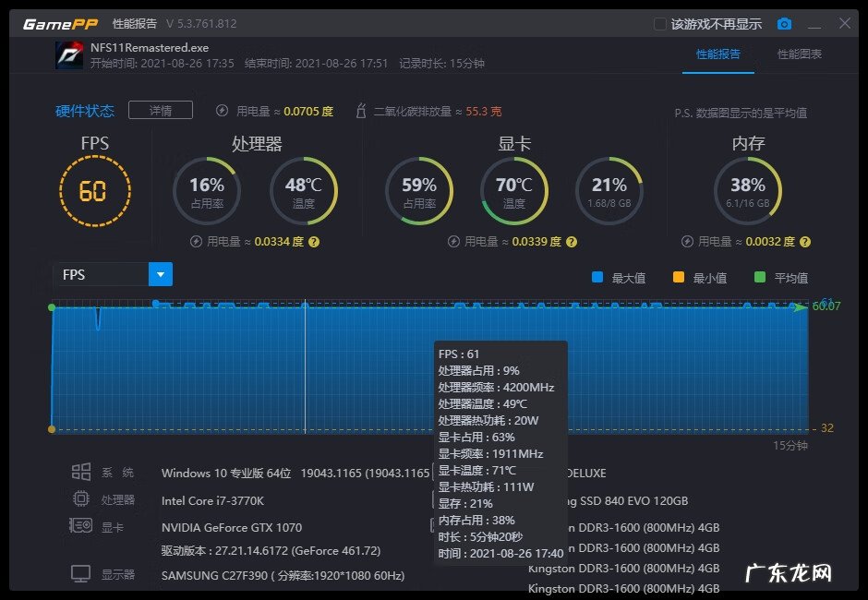Click the 21% video memory gauge
This screenshot has width=868, height=600.
pos(609,191)
